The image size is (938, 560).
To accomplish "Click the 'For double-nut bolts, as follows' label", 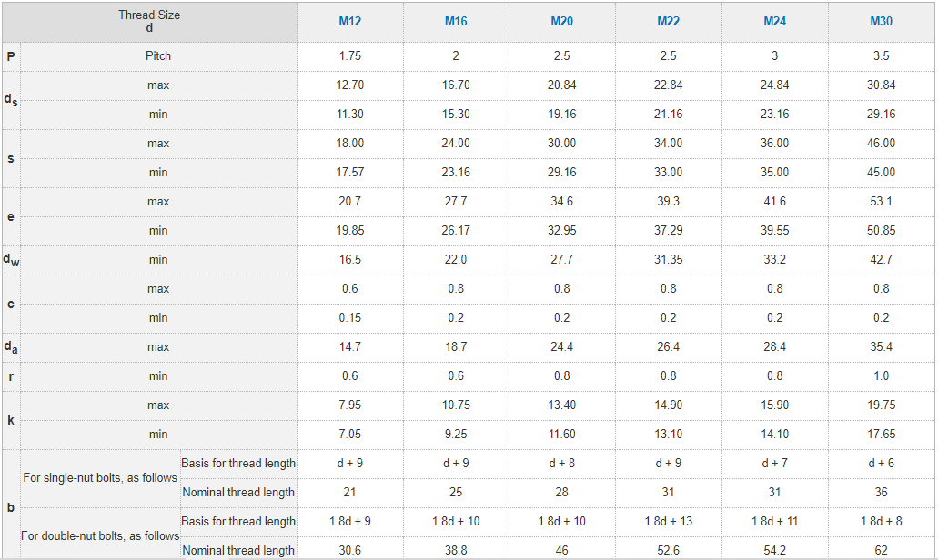I will (100, 535).
